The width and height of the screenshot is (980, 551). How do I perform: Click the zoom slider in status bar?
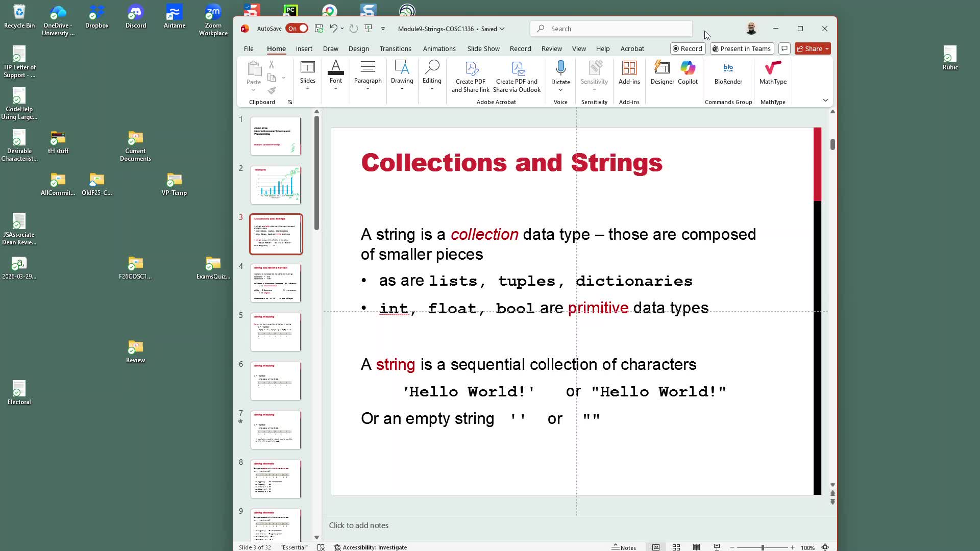coord(763,547)
